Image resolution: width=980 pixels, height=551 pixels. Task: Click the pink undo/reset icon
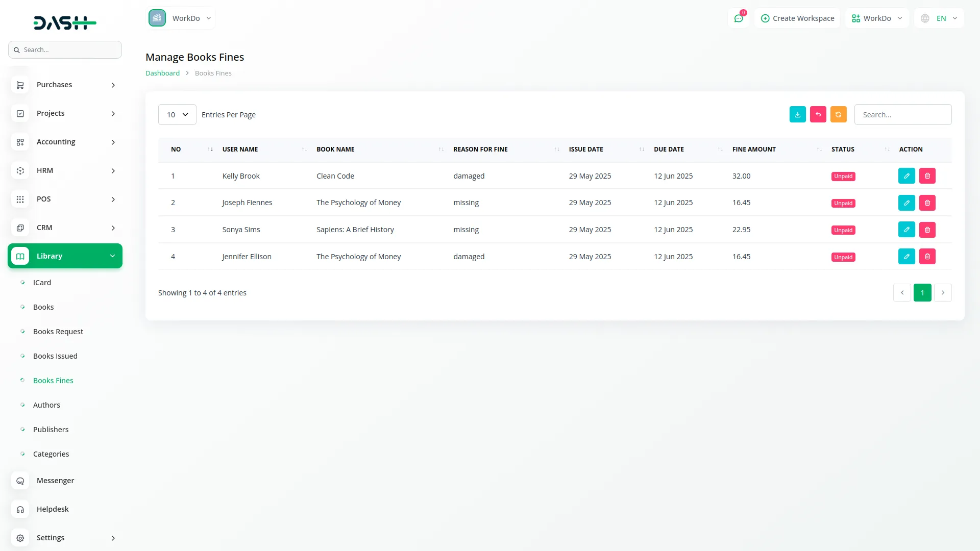point(818,114)
